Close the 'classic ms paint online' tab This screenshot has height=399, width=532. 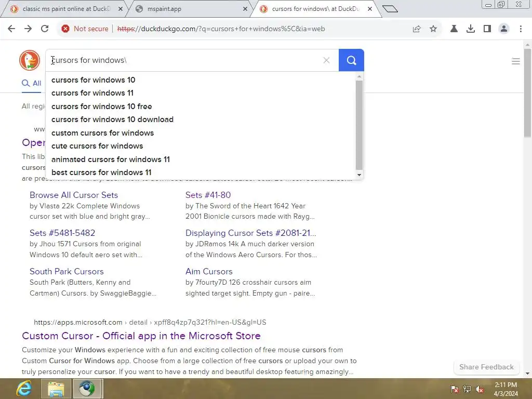pos(121,9)
